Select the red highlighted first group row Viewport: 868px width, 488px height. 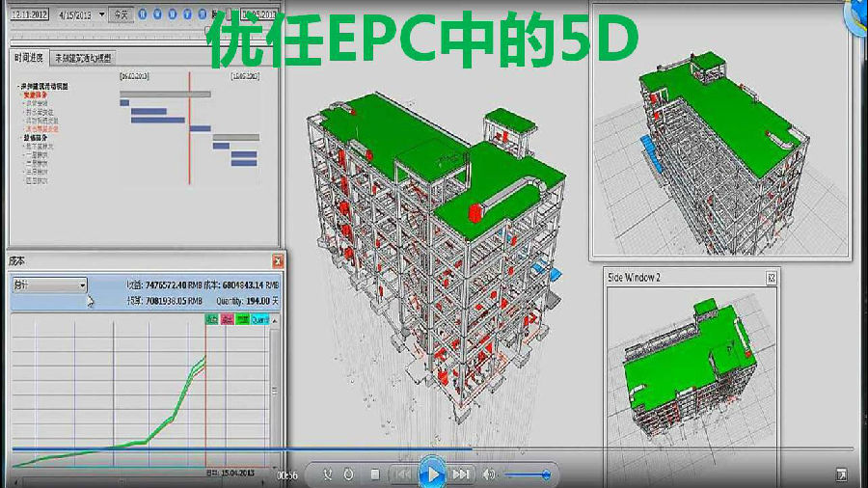[36, 95]
